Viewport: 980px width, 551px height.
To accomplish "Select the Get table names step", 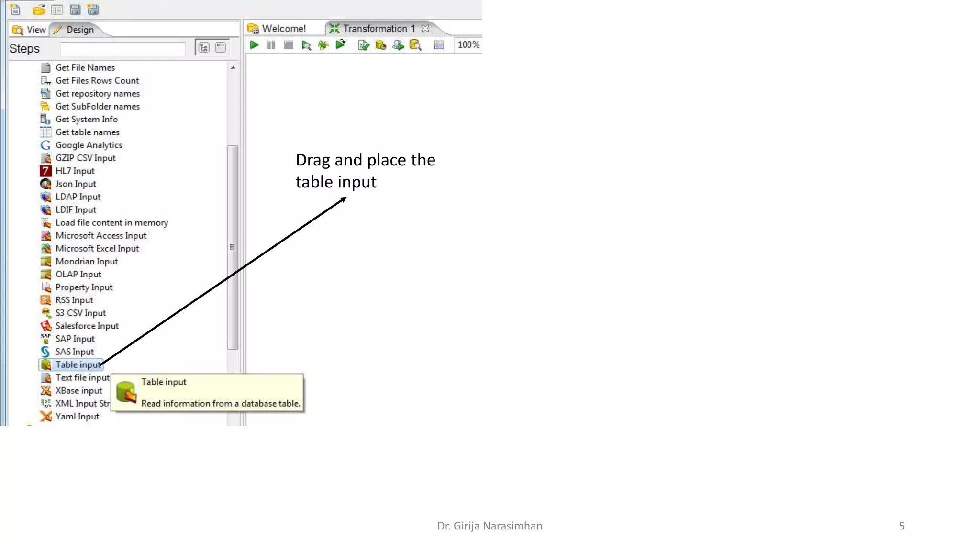I will coord(88,132).
